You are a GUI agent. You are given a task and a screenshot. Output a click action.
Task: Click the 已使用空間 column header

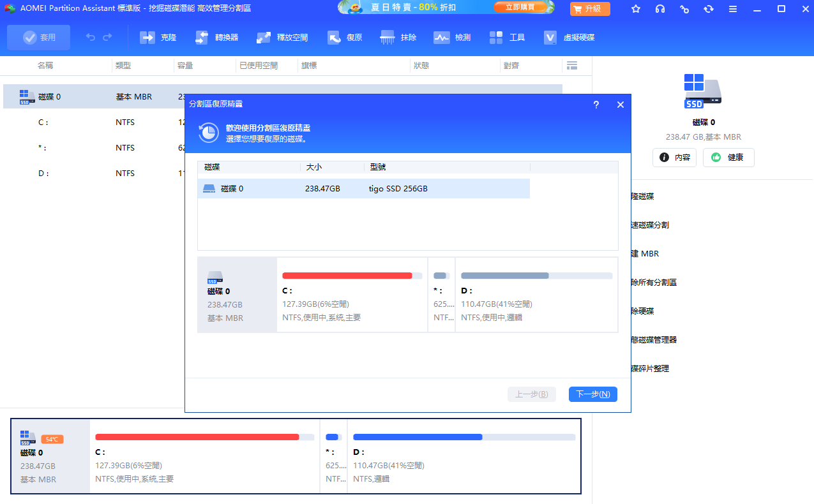click(259, 65)
